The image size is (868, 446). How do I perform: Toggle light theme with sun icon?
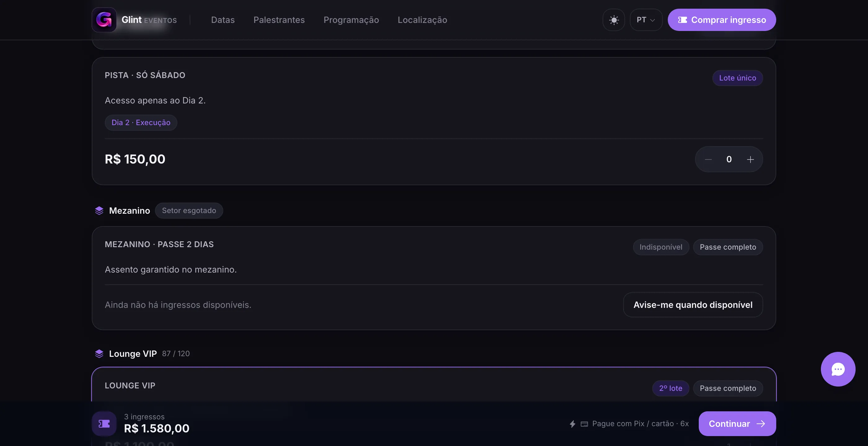coord(614,20)
